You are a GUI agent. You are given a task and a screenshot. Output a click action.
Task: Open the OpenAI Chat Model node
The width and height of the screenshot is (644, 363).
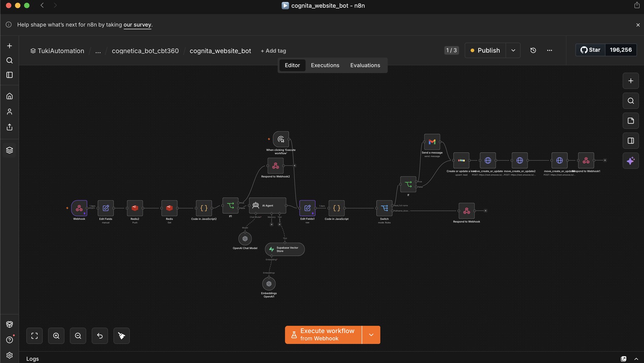pos(245,238)
